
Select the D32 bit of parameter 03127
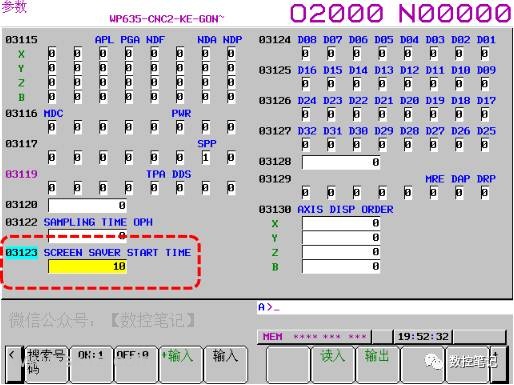click(305, 145)
